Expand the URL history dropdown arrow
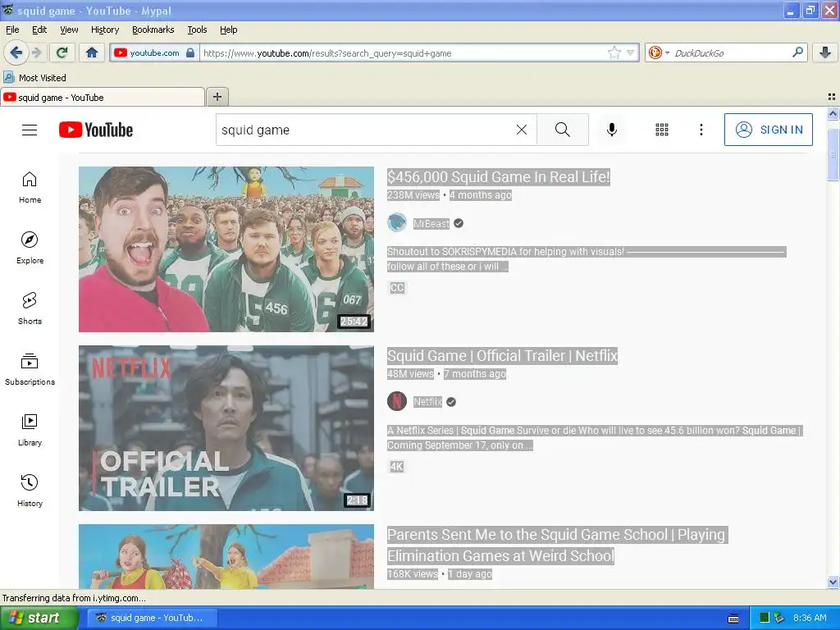 631,52
